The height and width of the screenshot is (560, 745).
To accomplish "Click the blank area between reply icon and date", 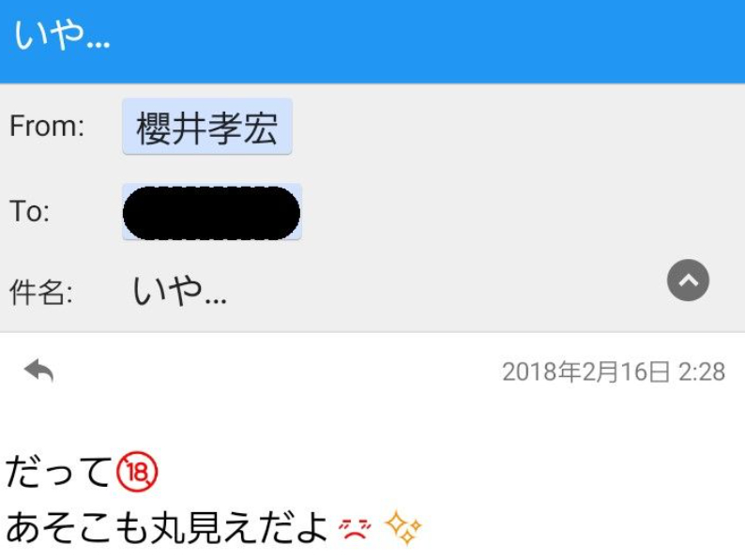I will pos(278,371).
